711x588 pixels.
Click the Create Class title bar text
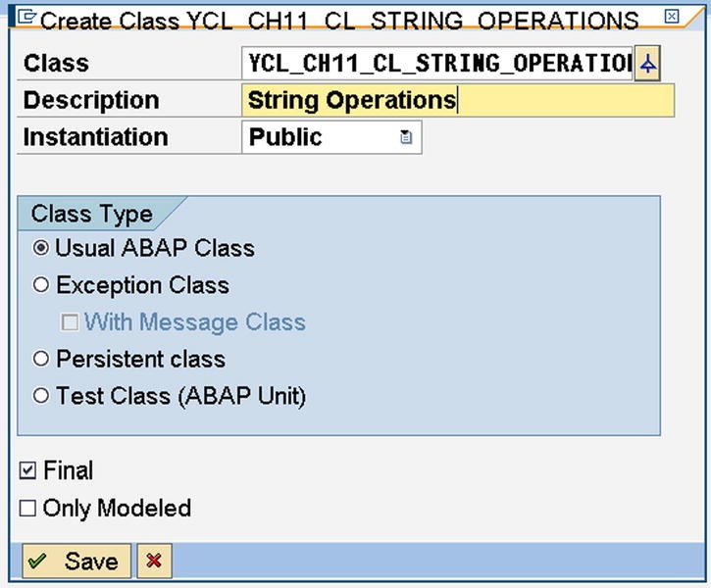click(339, 21)
